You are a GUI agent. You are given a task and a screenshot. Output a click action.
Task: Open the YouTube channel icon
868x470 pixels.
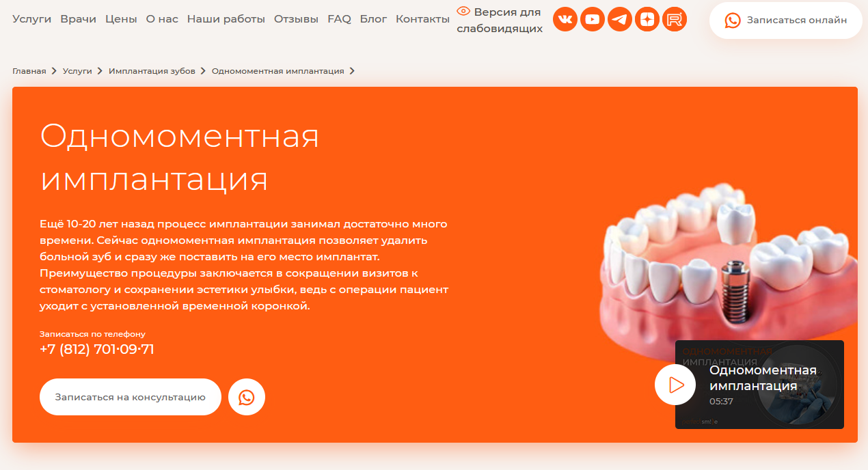(593, 19)
